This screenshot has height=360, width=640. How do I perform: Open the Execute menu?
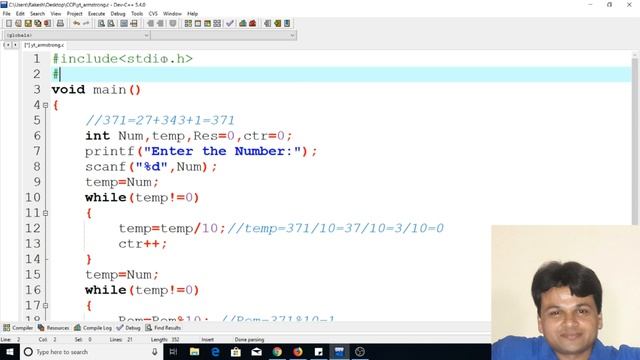pos(96,13)
